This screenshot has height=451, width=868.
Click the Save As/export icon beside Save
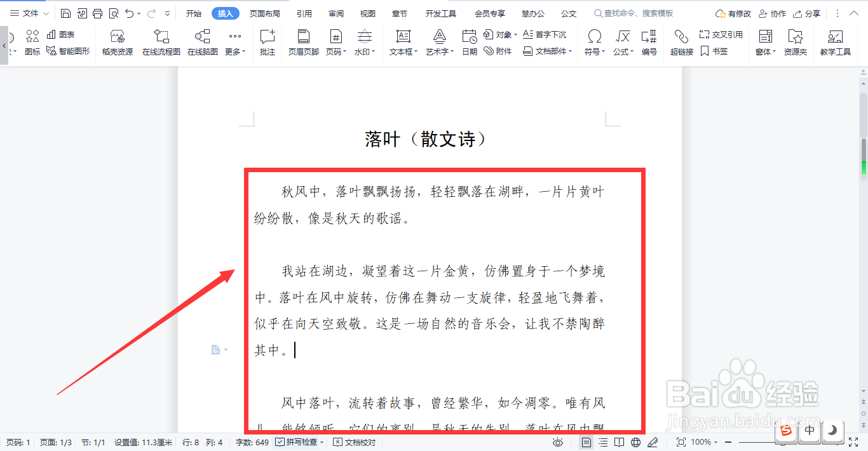82,13
